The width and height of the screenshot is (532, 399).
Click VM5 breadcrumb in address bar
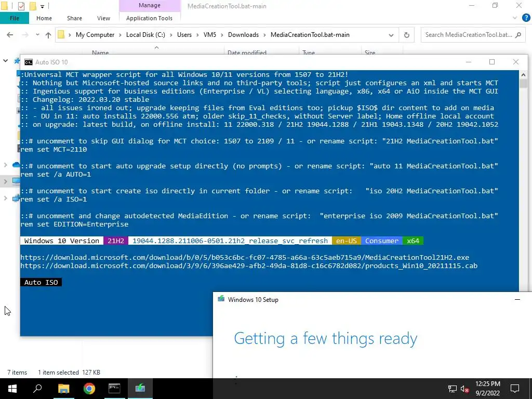(210, 35)
